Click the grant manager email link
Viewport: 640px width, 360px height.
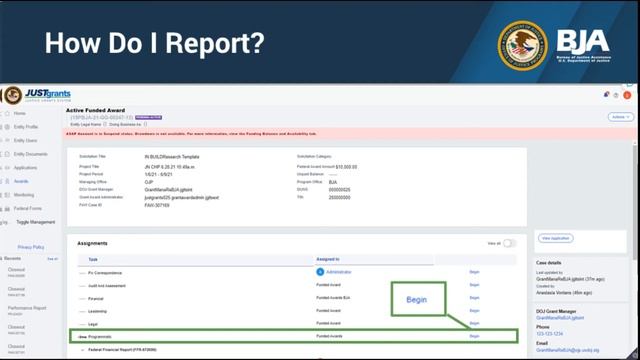tap(567, 350)
